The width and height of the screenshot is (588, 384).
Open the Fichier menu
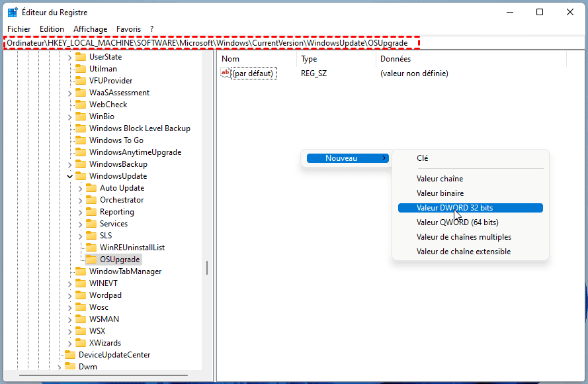point(19,29)
